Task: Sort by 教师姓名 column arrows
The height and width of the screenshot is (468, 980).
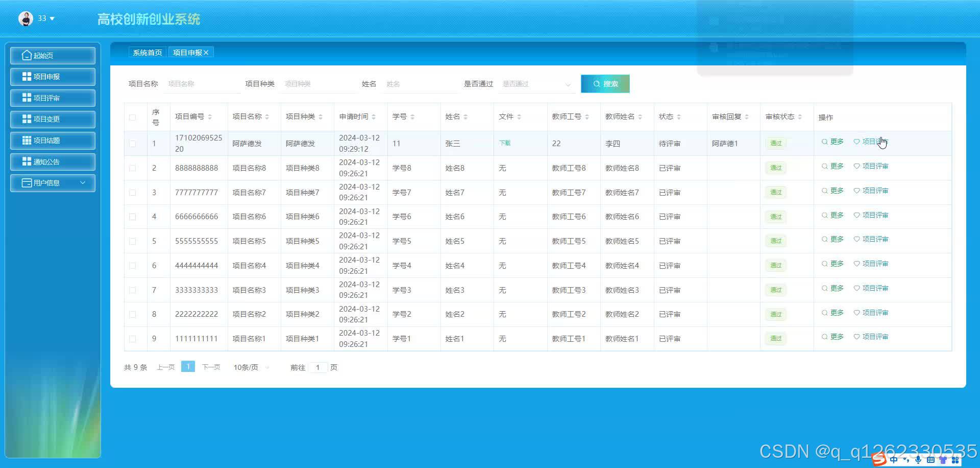Action: (640, 117)
